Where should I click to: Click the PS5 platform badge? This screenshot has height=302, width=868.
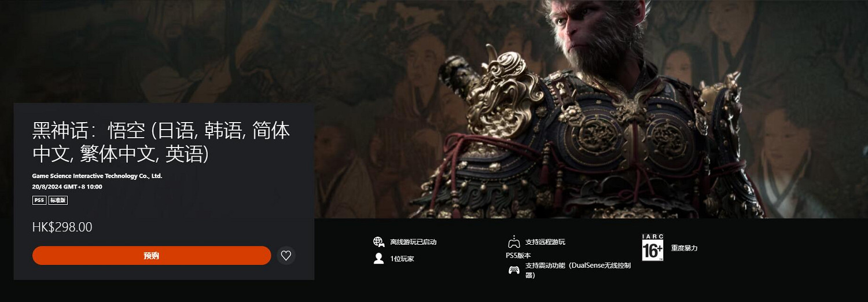tap(39, 200)
